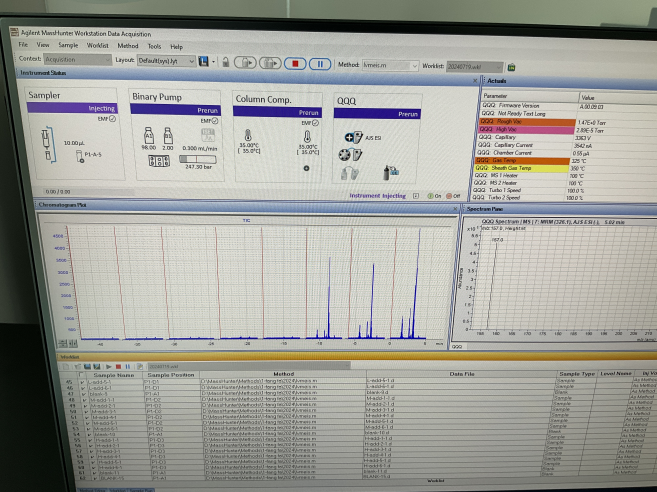Viewport: 657px width, 492px height.
Task: Click the right thermometer in Column Comp.
Action: [307, 137]
